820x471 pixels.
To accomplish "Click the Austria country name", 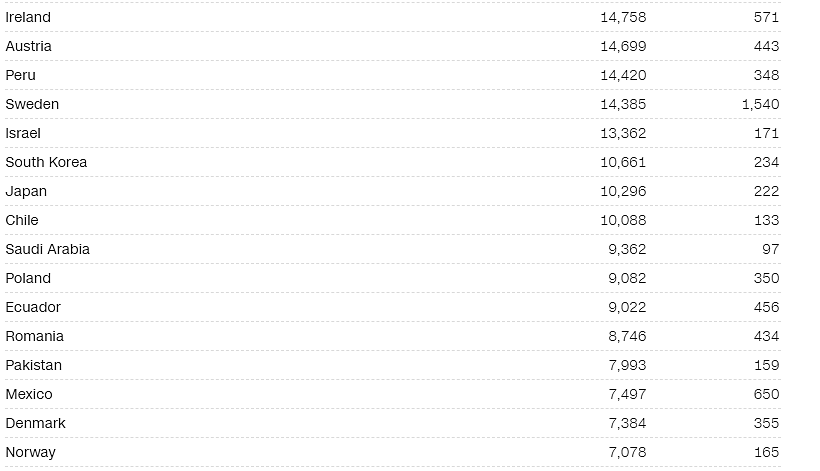I will [x=29, y=47].
